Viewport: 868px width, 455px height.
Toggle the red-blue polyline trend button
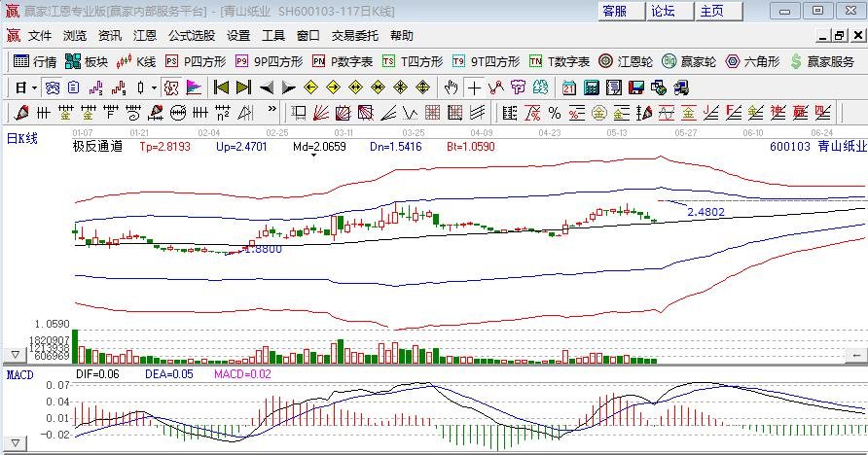click(x=496, y=87)
